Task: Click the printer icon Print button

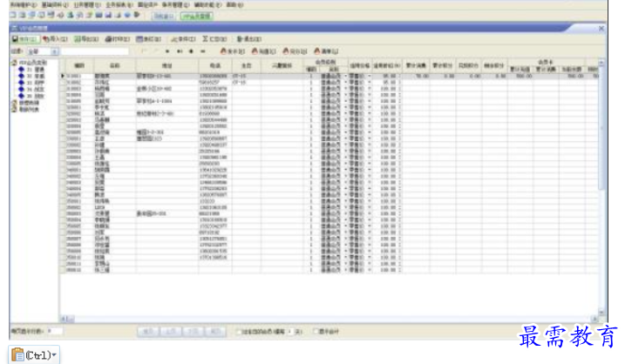Action: 117,39
